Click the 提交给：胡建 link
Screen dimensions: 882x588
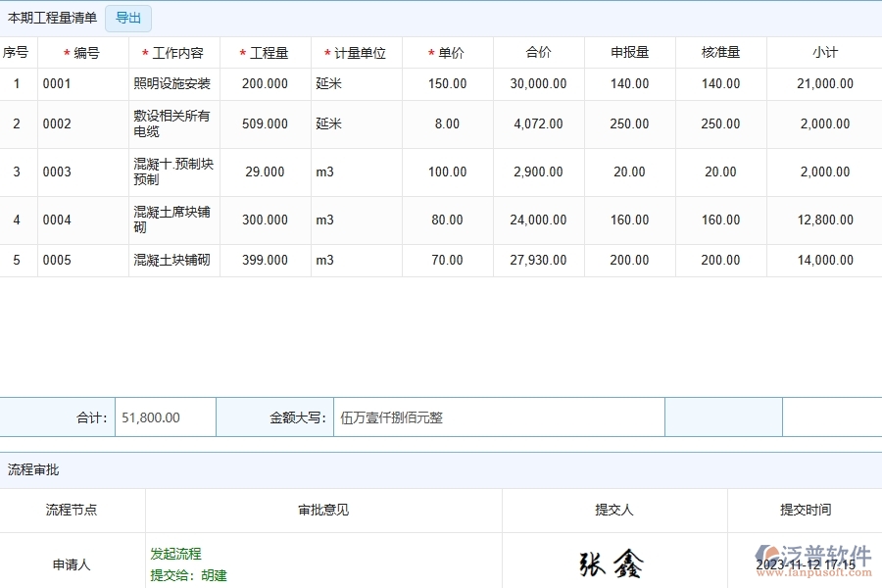[187, 575]
